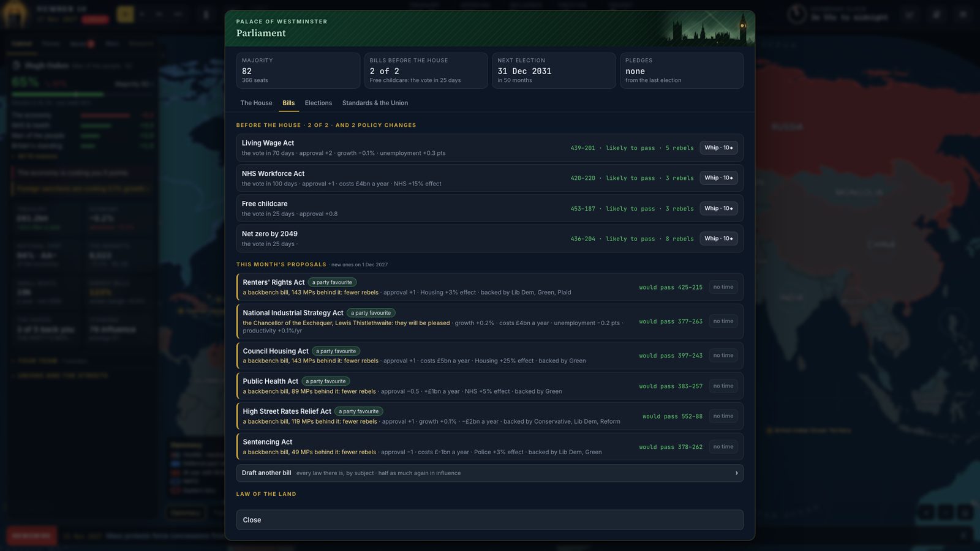Select the Renters' Rights Act proposal title
Image resolution: width=980 pixels, height=551 pixels.
coord(273,282)
